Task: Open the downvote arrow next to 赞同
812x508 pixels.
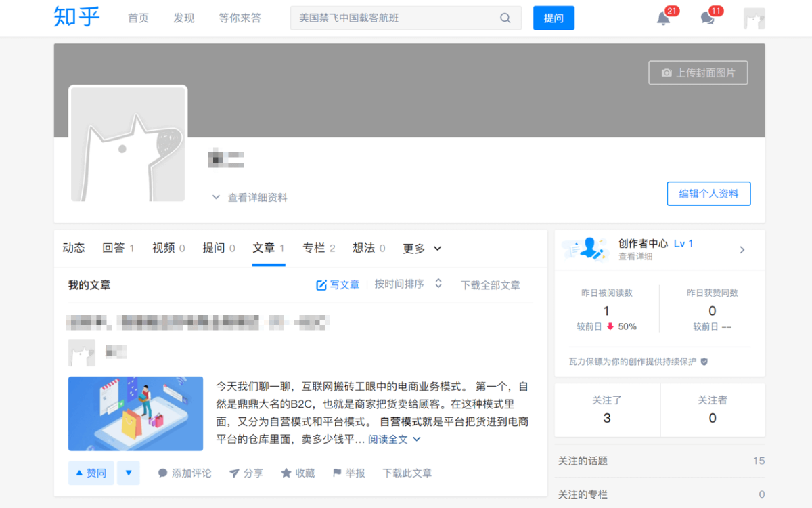Action: tap(129, 473)
